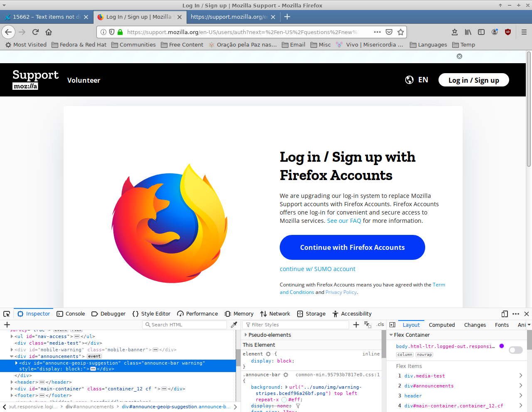
Task: Expand the ul nav-access node
Action: click(12, 336)
